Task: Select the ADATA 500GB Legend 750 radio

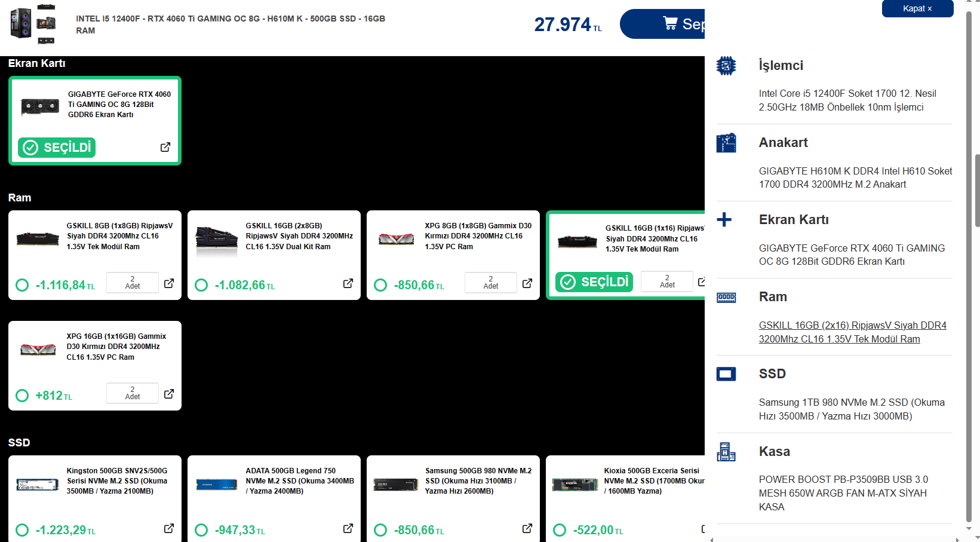Action: pos(201,530)
